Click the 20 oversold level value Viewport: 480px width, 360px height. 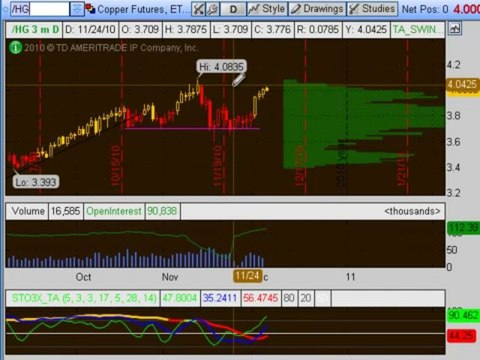point(306,298)
